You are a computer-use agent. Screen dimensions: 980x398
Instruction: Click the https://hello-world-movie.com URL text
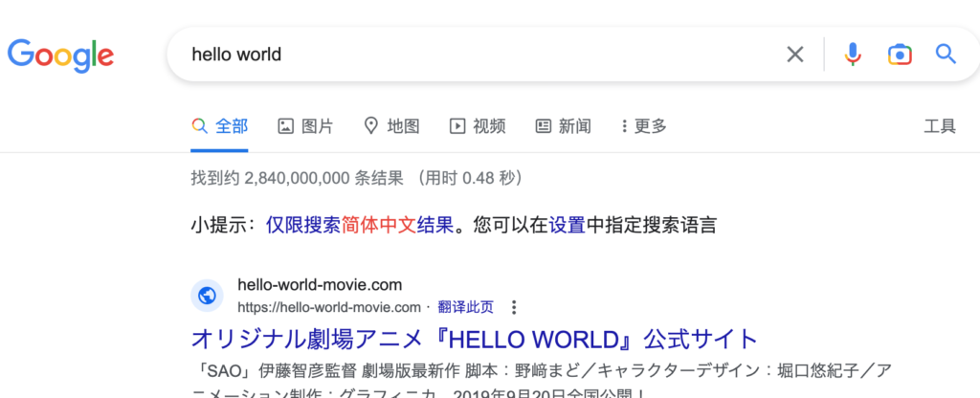click(329, 307)
